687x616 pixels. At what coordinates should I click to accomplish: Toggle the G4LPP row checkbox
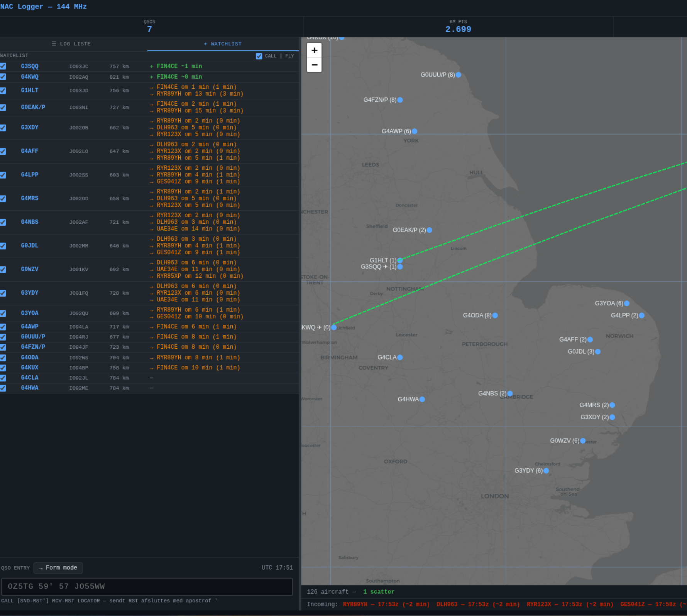pyautogui.click(x=3, y=175)
